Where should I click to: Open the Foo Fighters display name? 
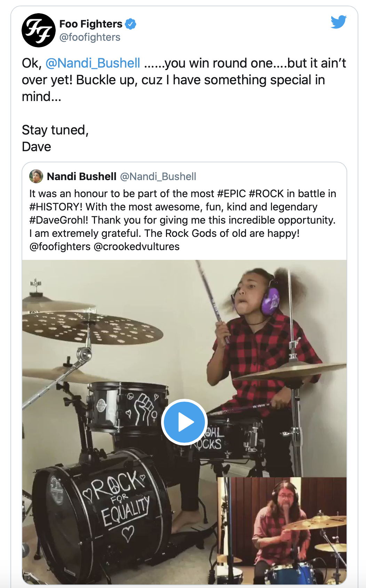[x=91, y=24]
